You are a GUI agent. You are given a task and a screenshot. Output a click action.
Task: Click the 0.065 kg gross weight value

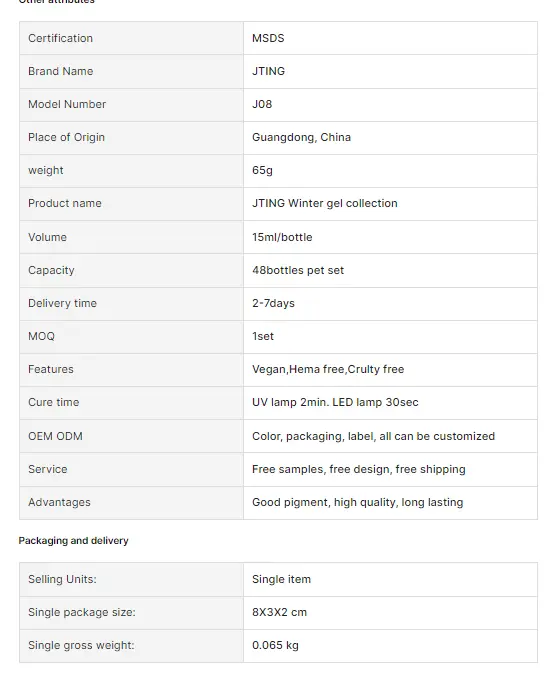coord(275,645)
